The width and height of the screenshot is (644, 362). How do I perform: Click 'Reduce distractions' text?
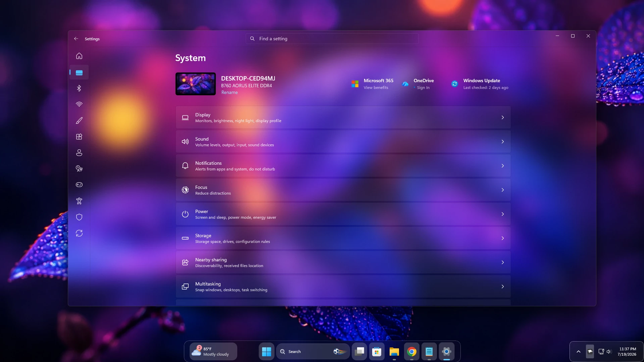213,193
